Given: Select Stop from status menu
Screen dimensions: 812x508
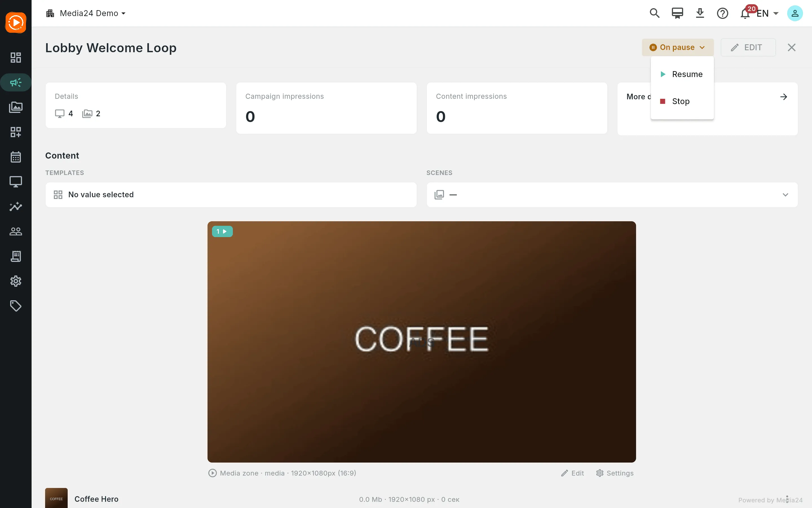Looking at the screenshot, I should pyautogui.click(x=682, y=101).
